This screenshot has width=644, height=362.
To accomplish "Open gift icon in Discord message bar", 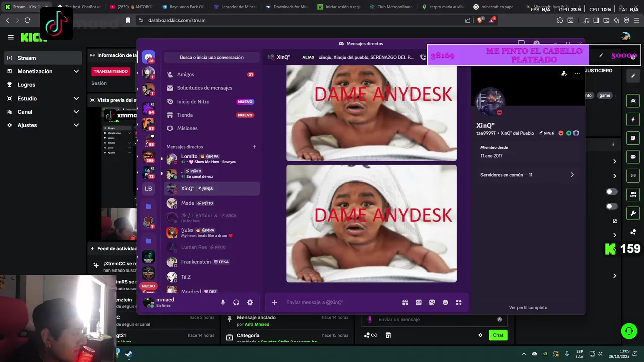I will [405, 302].
